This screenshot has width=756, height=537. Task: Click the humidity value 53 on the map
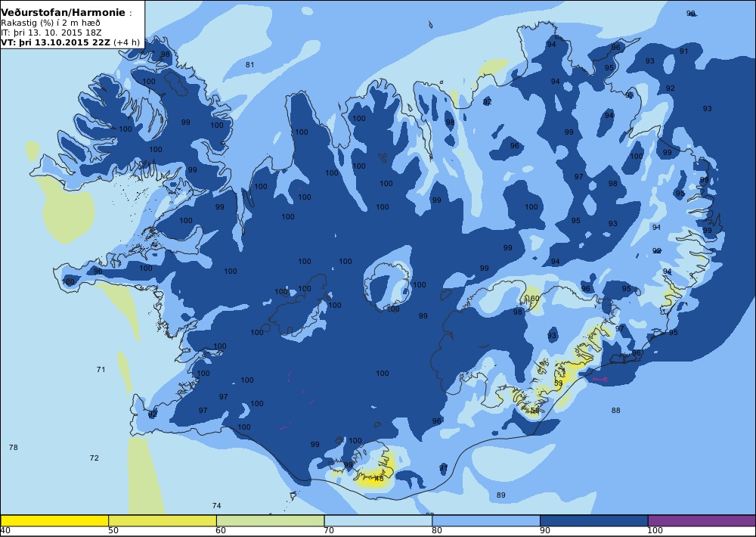coord(559,383)
